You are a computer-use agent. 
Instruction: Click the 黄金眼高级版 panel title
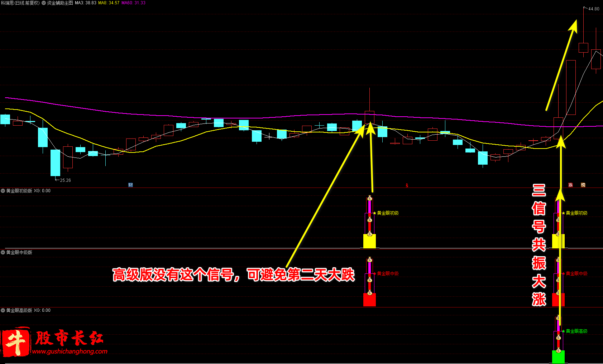19,310
